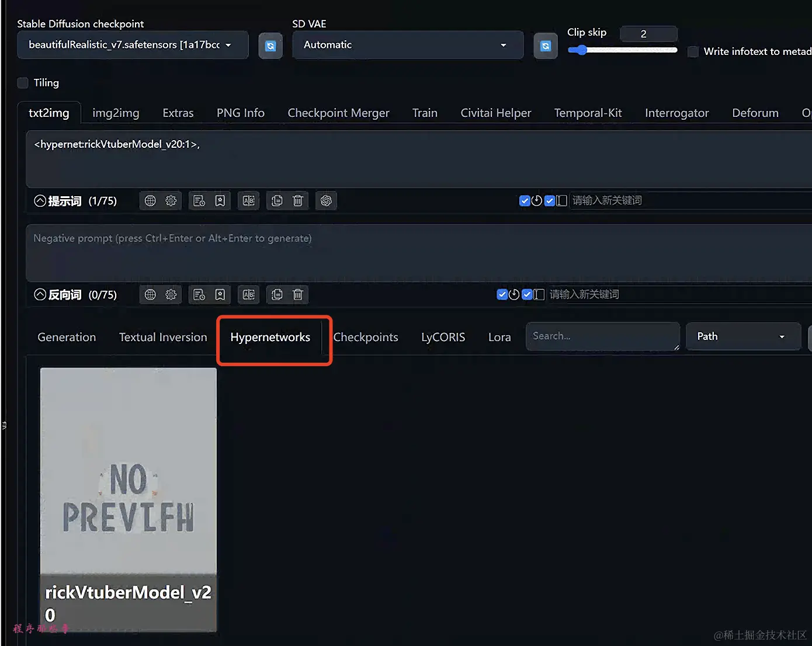Open the LyCORIS sub-tab
812x646 pixels.
pos(443,337)
